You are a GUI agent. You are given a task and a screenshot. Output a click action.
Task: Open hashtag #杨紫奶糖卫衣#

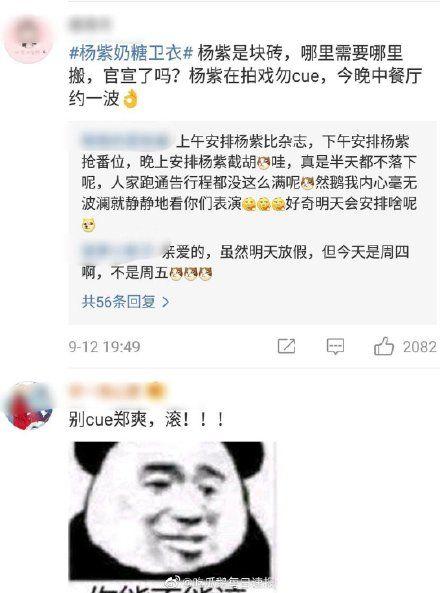[x=131, y=53]
